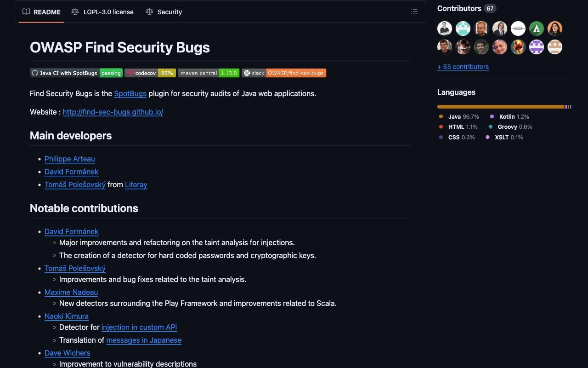The width and height of the screenshot is (588, 368).
Task: Click the Groovy 0.6% language entry
Action: pos(510,127)
